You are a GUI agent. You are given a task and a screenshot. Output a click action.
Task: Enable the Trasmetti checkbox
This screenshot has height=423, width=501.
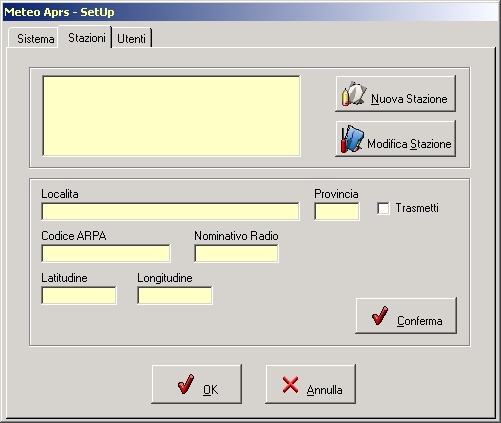(383, 208)
